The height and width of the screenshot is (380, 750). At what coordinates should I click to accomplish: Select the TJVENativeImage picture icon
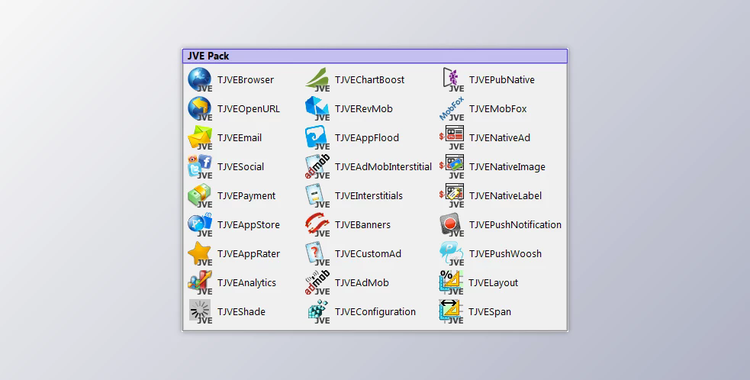point(452,167)
